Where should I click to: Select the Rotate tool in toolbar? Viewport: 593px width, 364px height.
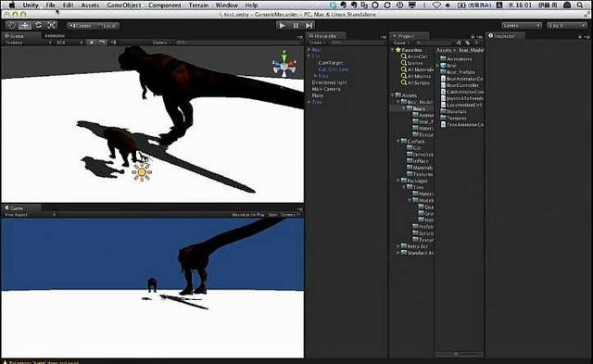coord(38,25)
